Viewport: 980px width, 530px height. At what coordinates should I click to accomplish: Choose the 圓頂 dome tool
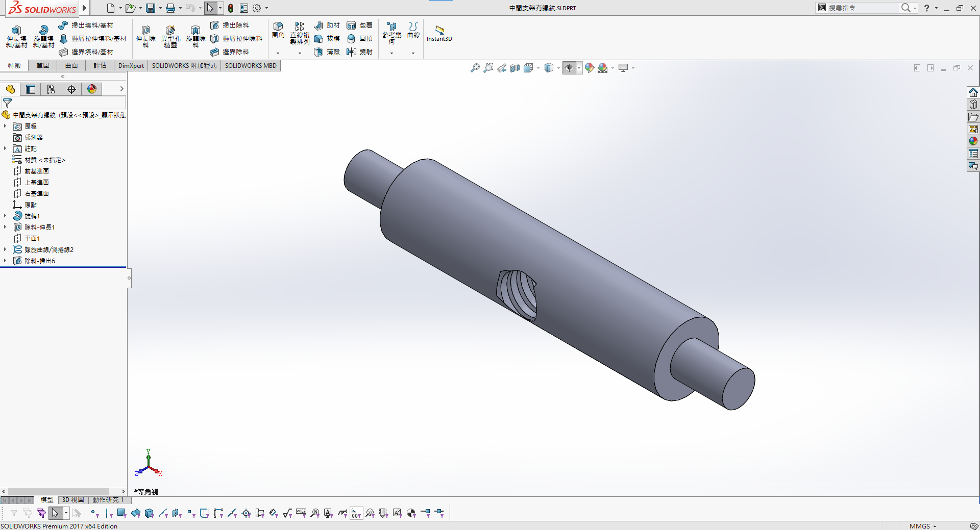coord(359,38)
